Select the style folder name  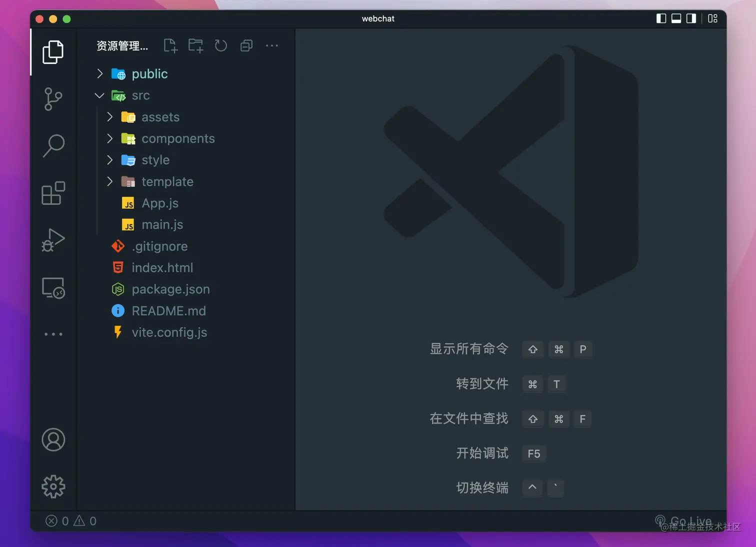(x=155, y=160)
